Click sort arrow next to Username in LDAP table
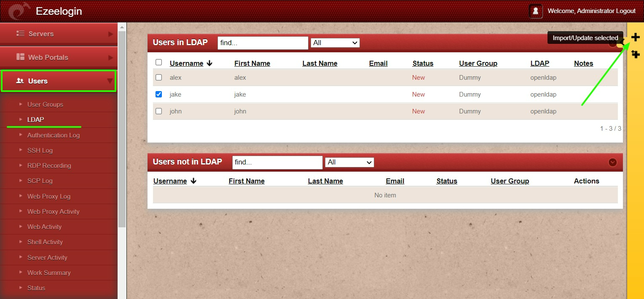 [x=209, y=63]
